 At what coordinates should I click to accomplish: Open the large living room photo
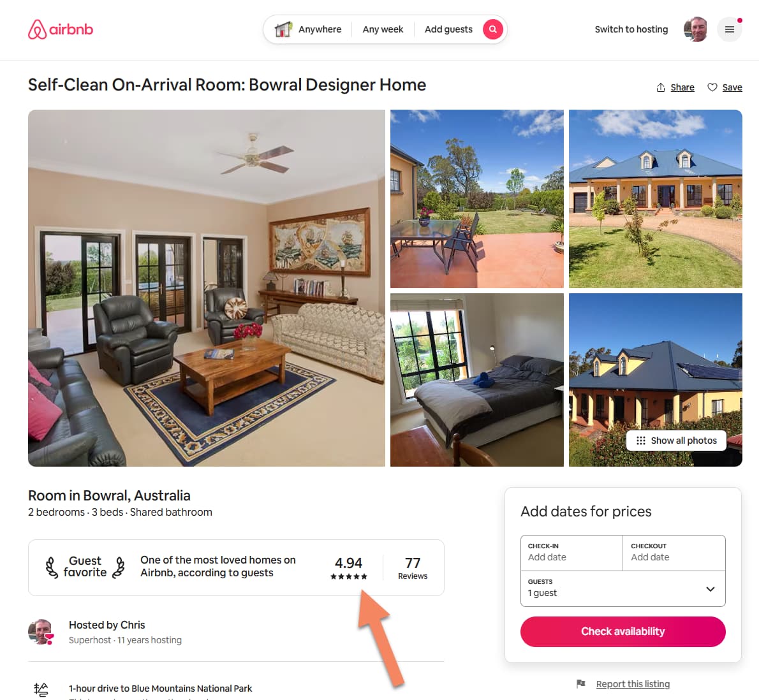coord(207,288)
